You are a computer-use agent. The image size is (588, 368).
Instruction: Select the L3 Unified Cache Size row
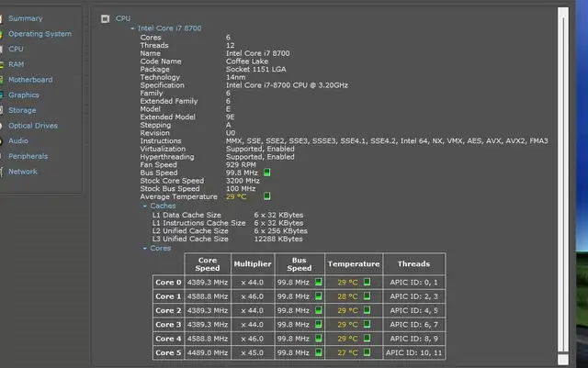(227, 240)
